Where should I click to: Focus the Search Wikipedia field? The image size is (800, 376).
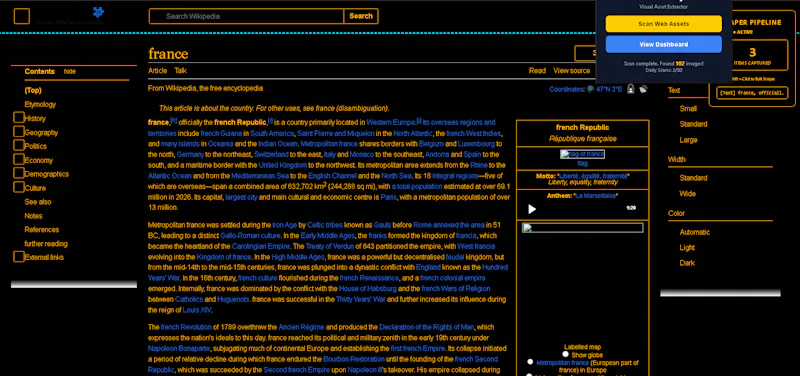pos(246,16)
